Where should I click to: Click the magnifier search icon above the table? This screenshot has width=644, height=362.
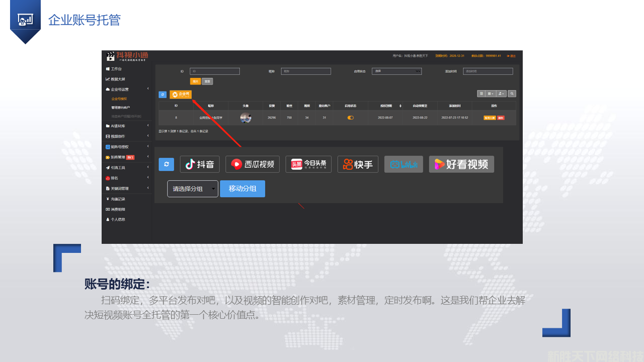coord(512,94)
